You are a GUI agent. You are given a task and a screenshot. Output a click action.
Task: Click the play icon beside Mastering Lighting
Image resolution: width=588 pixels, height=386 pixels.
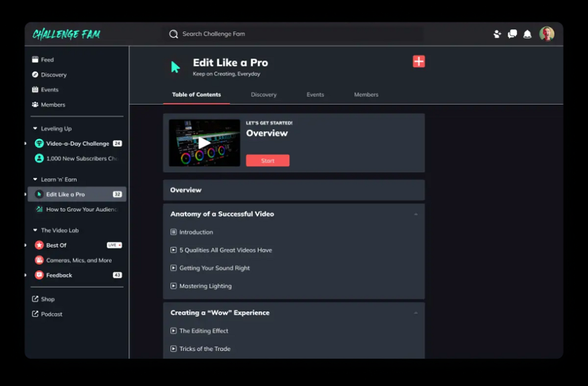tap(173, 286)
